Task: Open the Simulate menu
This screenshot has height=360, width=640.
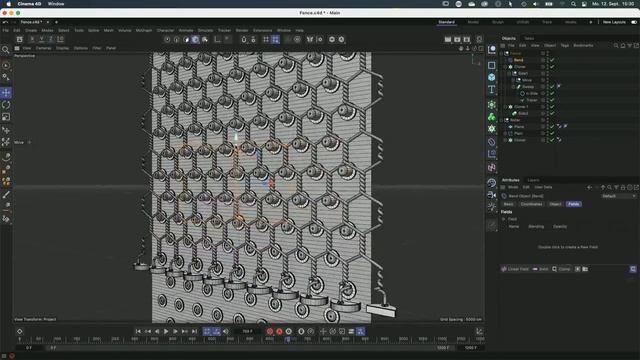Action: [205, 30]
